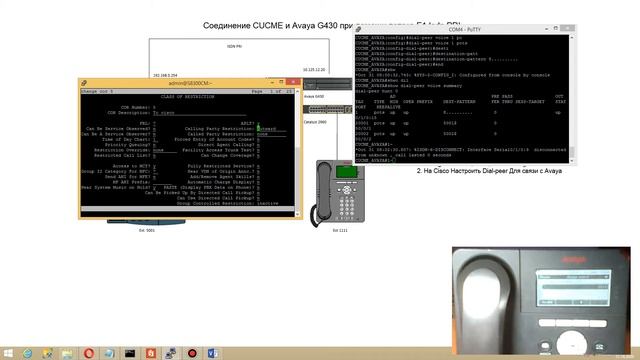
Task: Click the COR Description field 'To cisco'
Action: (x=199, y=113)
